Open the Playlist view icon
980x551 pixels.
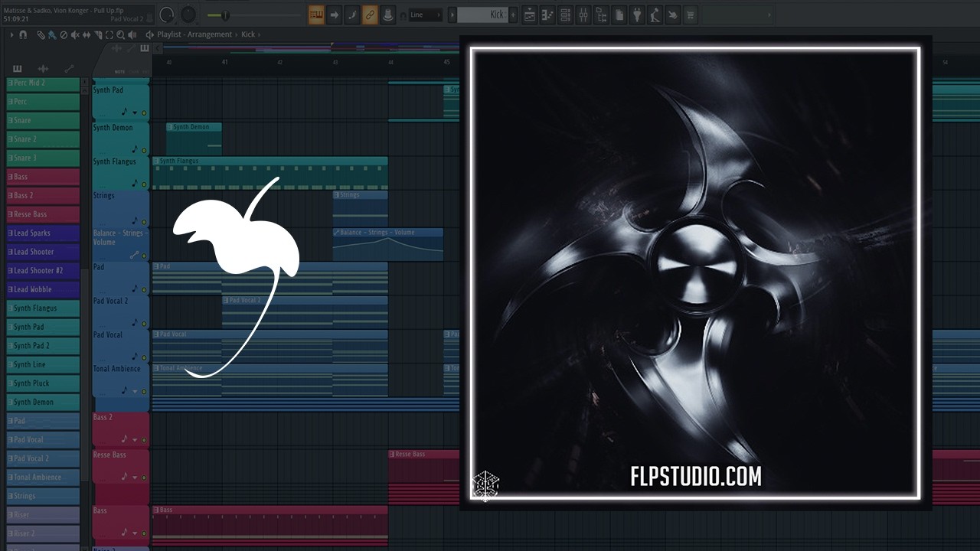(530, 15)
